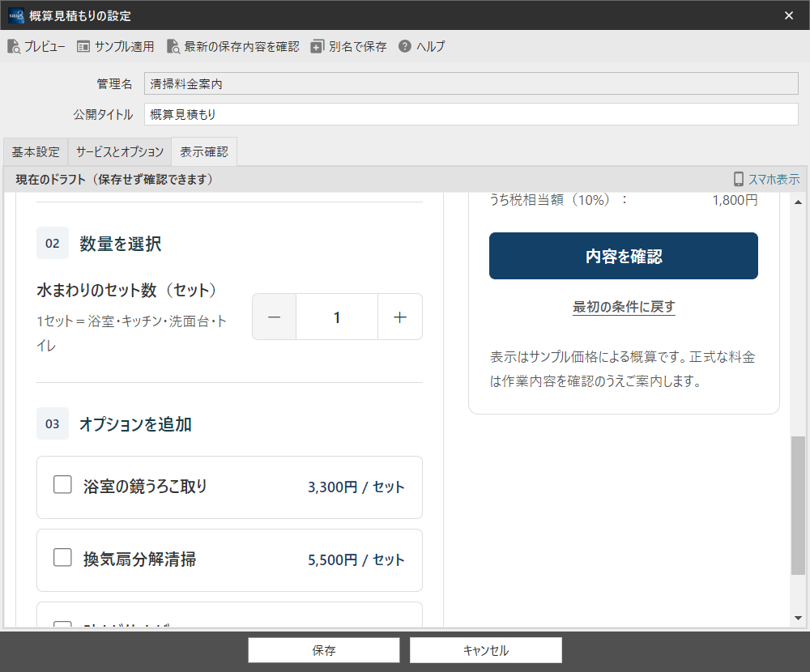Switch to the 基本設定 tab
Image resolution: width=810 pixels, height=672 pixels.
pos(36,152)
